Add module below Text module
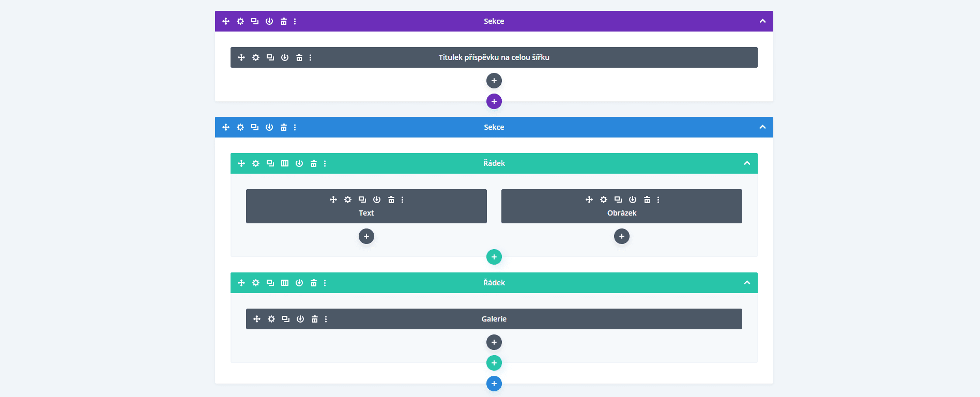This screenshot has height=397, width=980. click(366, 236)
